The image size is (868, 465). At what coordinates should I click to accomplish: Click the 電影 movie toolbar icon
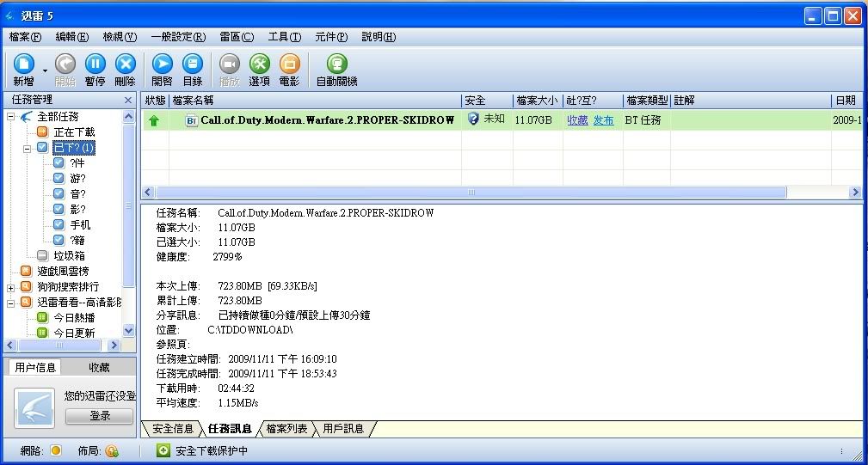point(290,64)
